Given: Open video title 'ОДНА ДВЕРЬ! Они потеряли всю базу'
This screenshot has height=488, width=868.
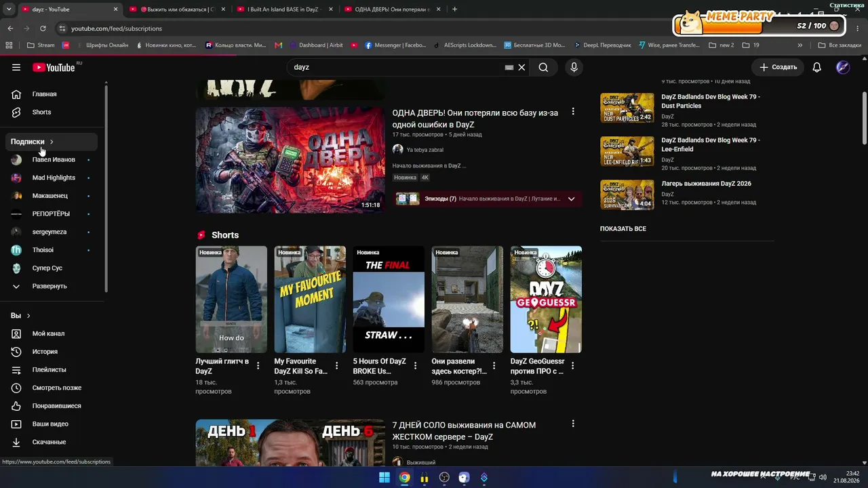Looking at the screenshot, I should (475, 119).
